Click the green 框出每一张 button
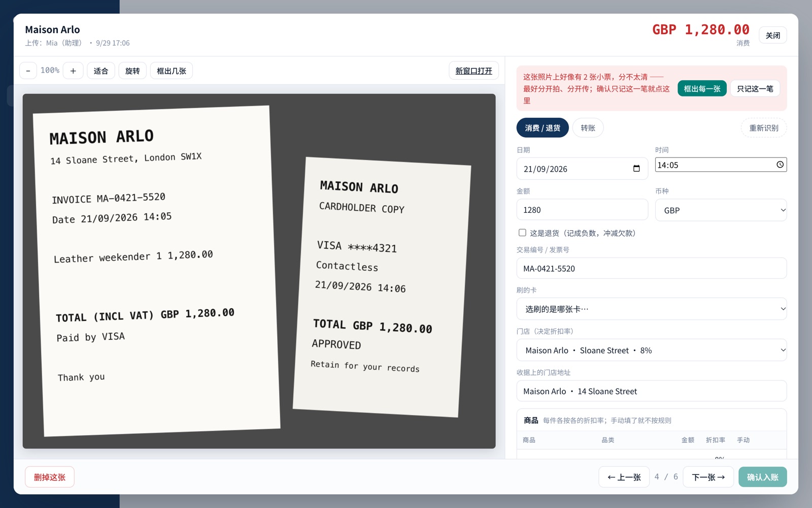The height and width of the screenshot is (508, 812). pos(702,88)
